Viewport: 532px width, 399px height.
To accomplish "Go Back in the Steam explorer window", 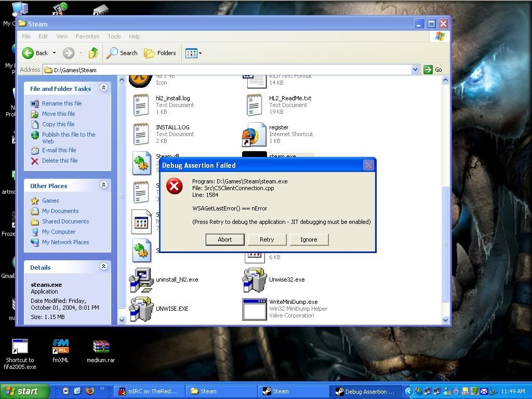I will click(x=35, y=53).
